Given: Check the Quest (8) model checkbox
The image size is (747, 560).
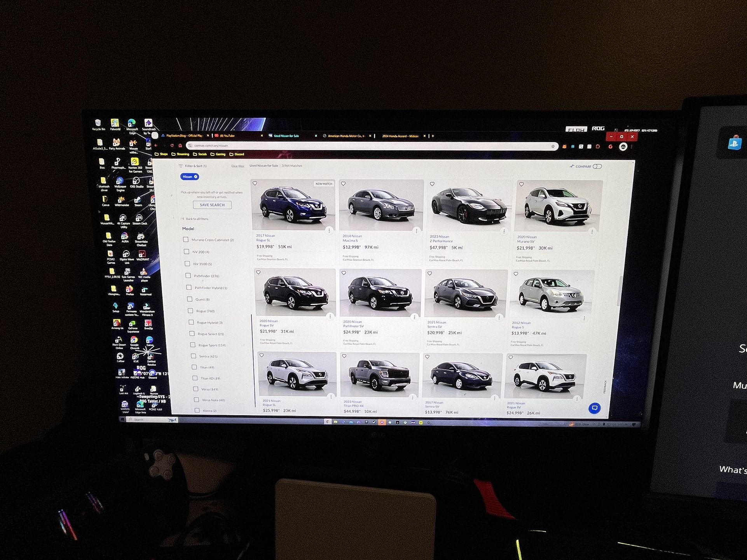Looking at the screenshot, I should [x=190, y=299].
